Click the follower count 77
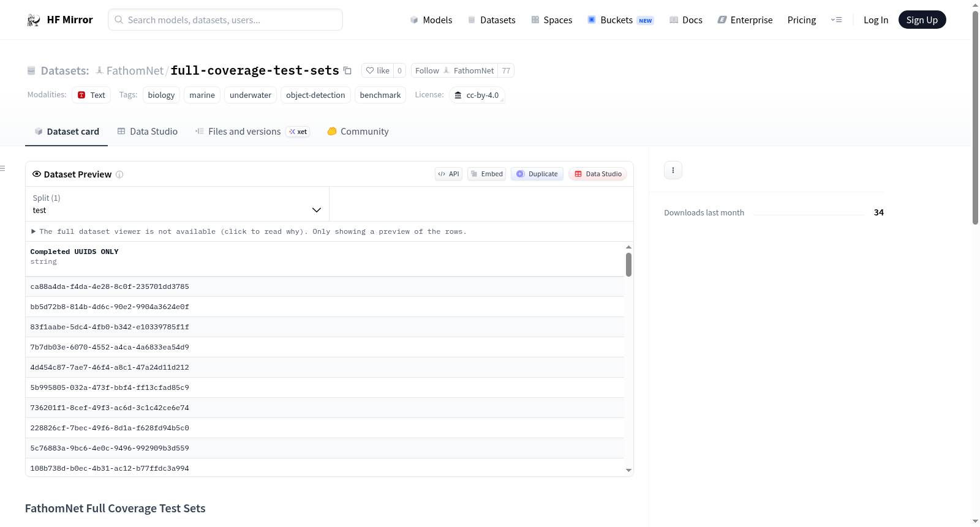This screenshot has width=980, height=527. [x=506, y=70]
